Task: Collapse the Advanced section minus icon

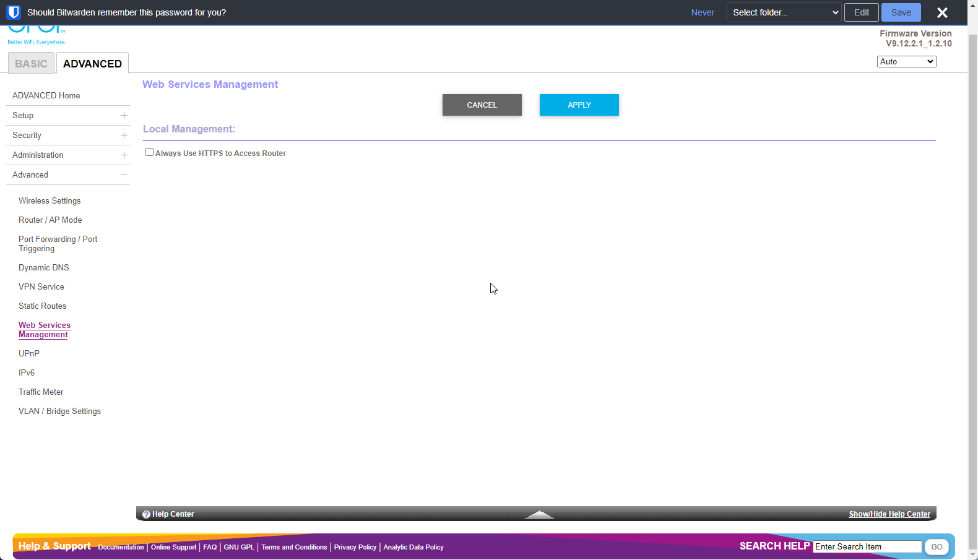Action: click(x=124, y=175)
